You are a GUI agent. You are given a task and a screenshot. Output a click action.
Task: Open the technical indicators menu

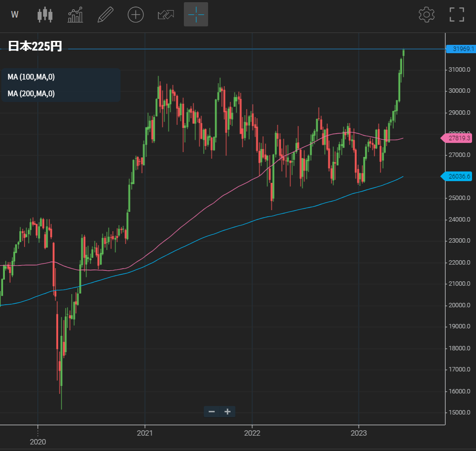tap(75, 15)
